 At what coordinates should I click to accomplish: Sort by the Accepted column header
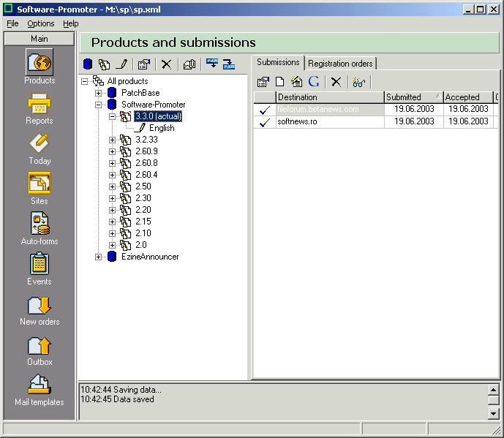pos(468,97)
